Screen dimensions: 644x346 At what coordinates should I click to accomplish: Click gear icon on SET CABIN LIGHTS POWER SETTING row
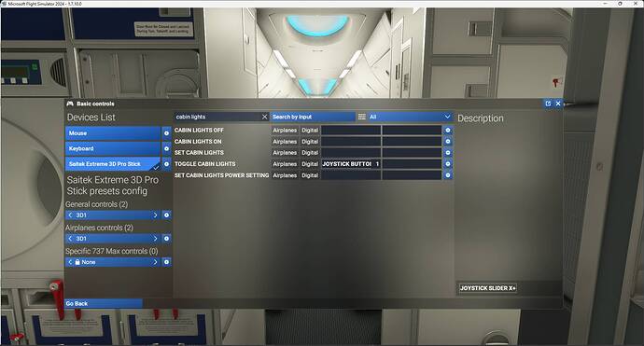[448, 175]
